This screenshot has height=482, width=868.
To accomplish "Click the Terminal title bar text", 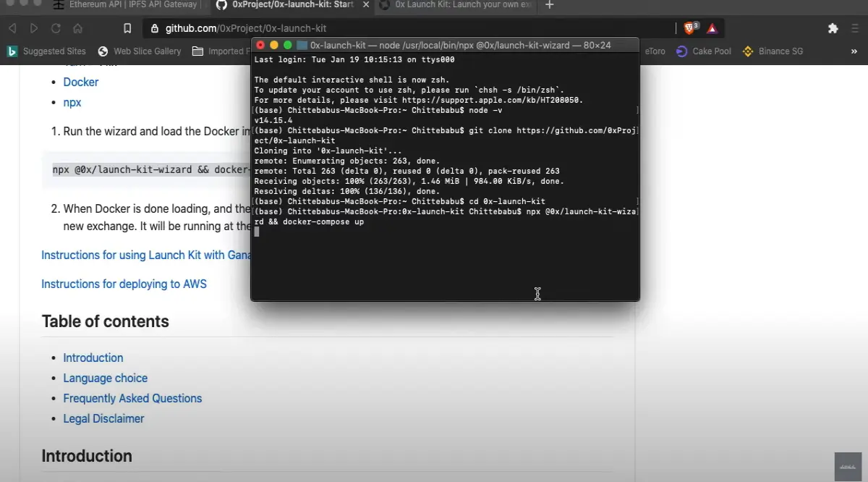I will [x=460, y=45].
